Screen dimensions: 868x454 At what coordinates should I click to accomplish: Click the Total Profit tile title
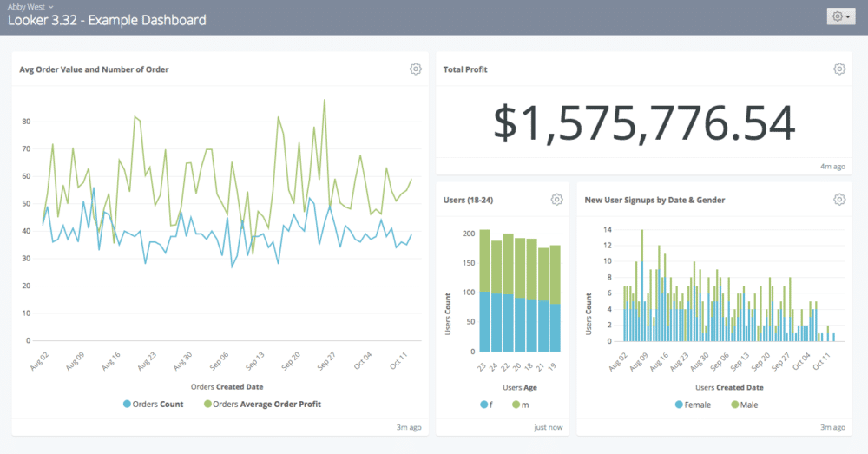465,69
